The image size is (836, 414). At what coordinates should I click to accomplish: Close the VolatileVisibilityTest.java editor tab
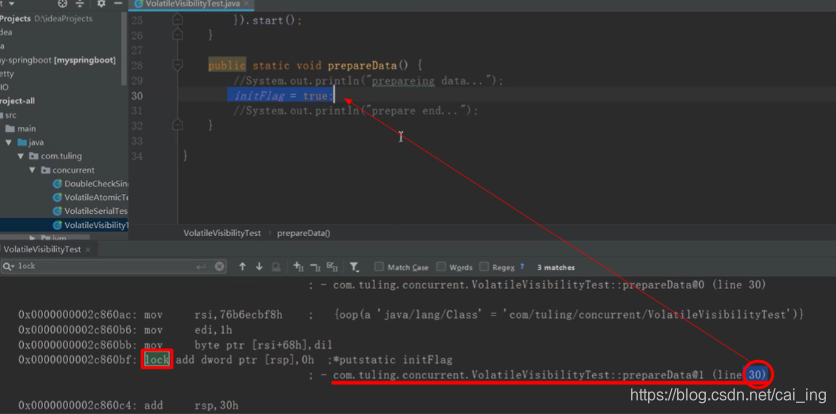(245, 4)
